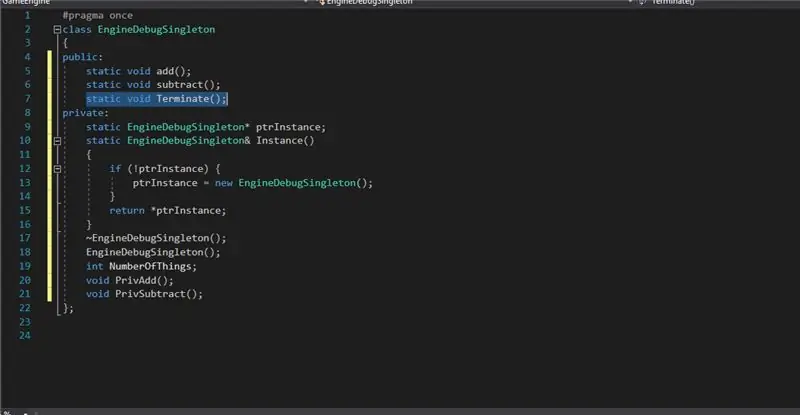
Task: Collapse the Instance() function body
Action: (x=57, y=141)
